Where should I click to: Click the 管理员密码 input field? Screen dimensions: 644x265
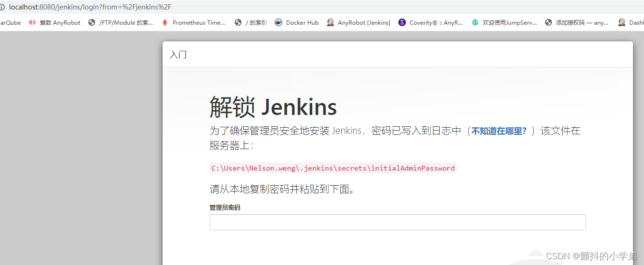(x=397, y=222)
